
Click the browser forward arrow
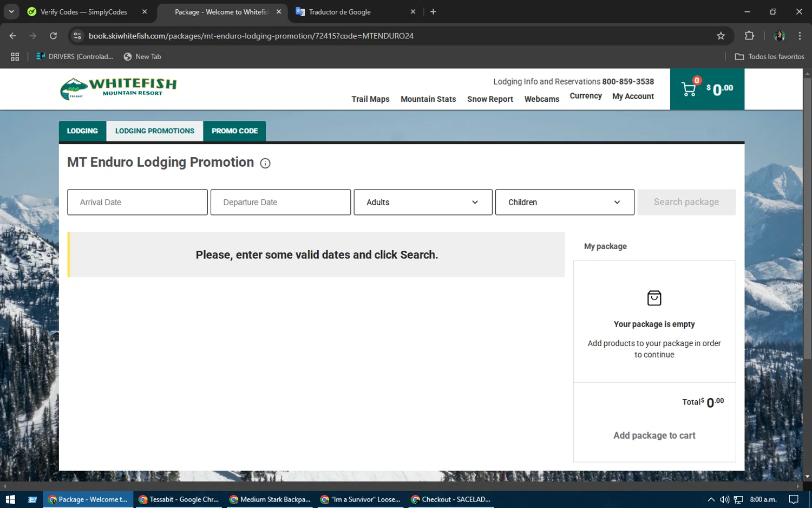33,36
